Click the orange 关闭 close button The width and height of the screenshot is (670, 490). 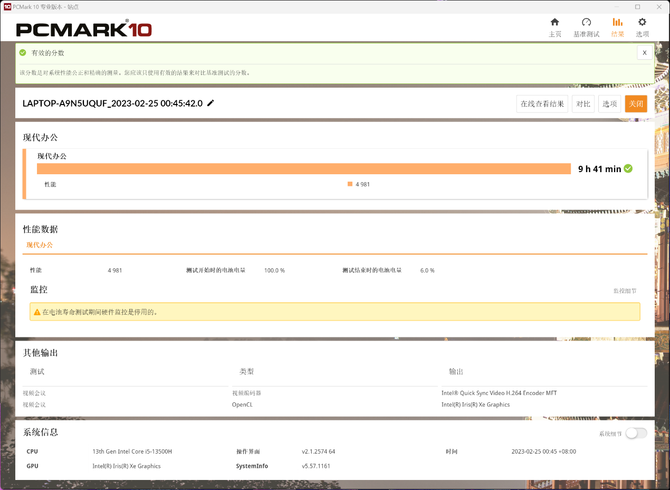tap(636, 104)
